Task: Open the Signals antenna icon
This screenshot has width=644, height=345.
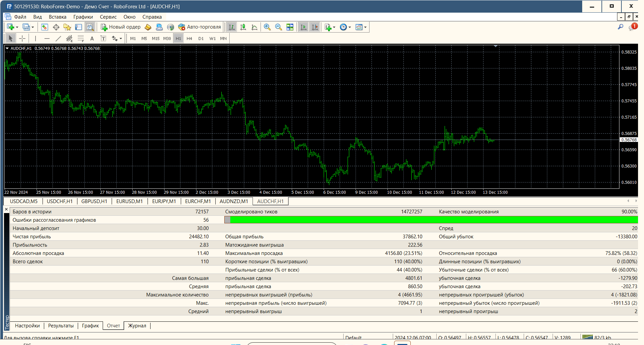Action: (170, 27)
